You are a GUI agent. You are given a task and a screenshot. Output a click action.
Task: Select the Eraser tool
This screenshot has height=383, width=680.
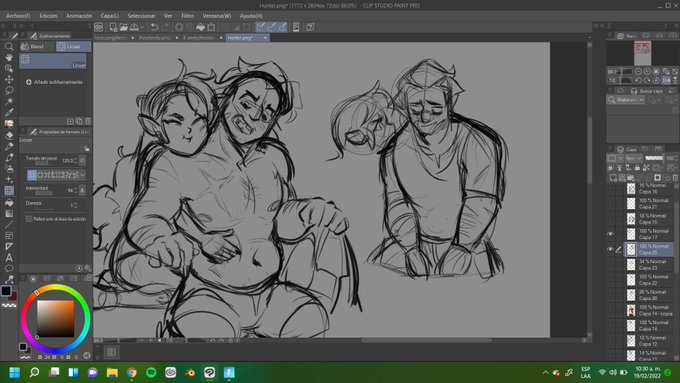coord(9,135)
